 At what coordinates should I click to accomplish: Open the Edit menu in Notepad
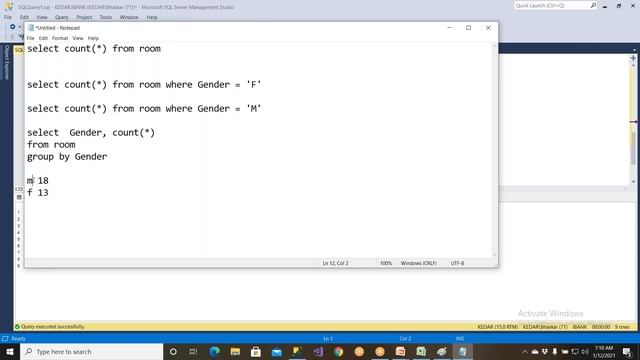pos(43,38)
